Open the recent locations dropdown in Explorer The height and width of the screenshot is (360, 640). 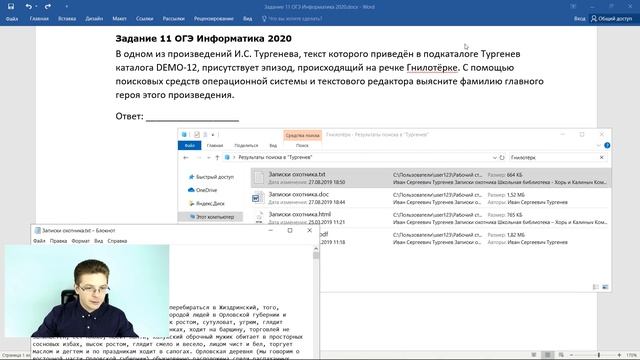pyautogui.click(x=209, y=158)
